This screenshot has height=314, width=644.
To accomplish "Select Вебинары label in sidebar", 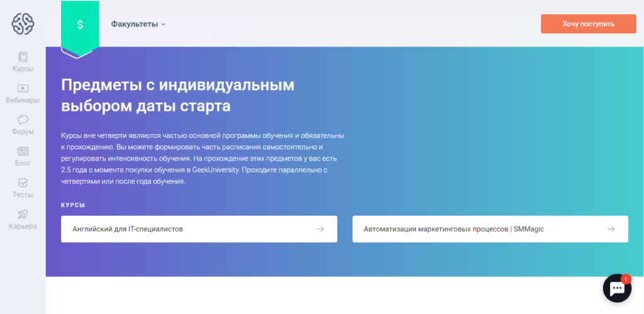I will click(23, 100).
